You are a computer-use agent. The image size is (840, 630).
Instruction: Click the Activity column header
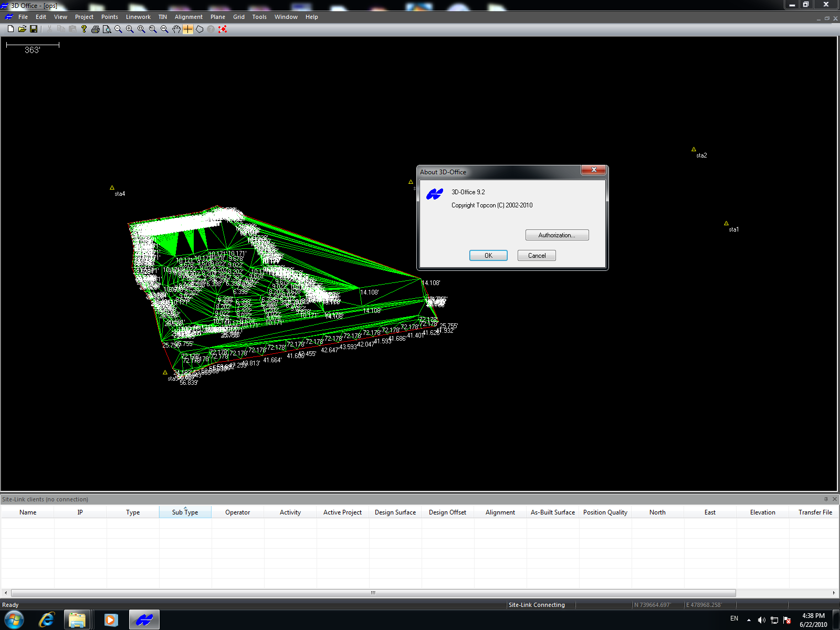point(290,512)
